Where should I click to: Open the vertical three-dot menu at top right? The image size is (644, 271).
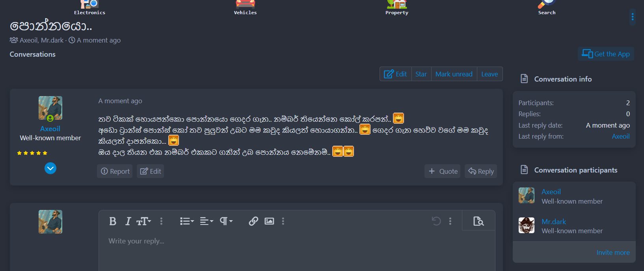coord(633,17)
